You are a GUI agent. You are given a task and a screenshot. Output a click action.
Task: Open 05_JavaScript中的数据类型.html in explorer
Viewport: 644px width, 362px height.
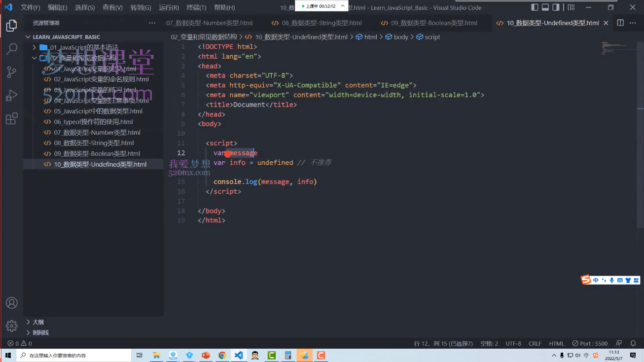click(98, 111)
